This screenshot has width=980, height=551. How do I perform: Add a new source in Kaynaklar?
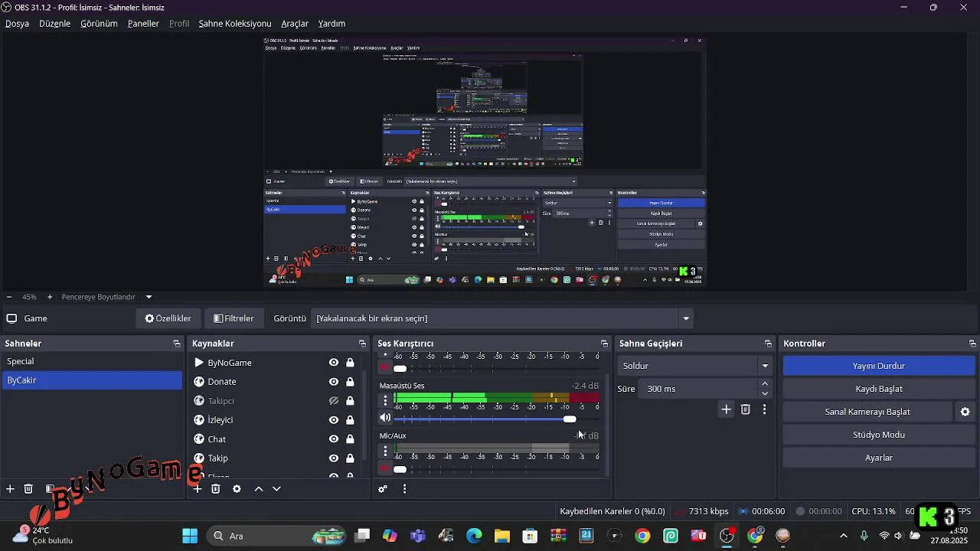tap(198, 489)
